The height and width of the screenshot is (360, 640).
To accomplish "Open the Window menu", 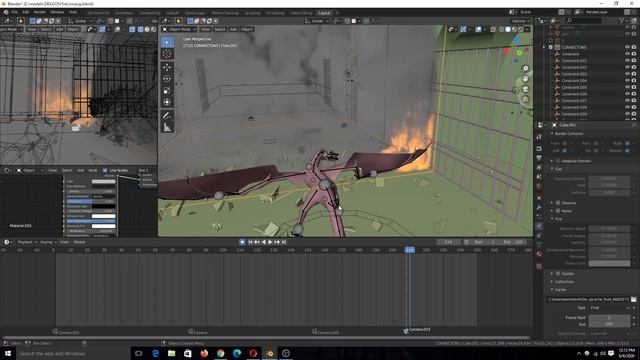I will coord(57,12).
